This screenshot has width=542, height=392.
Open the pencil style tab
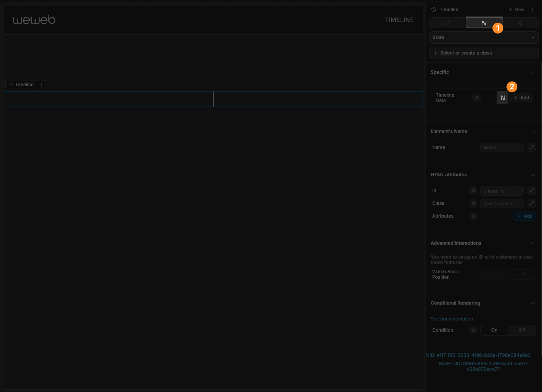(447, 23)
